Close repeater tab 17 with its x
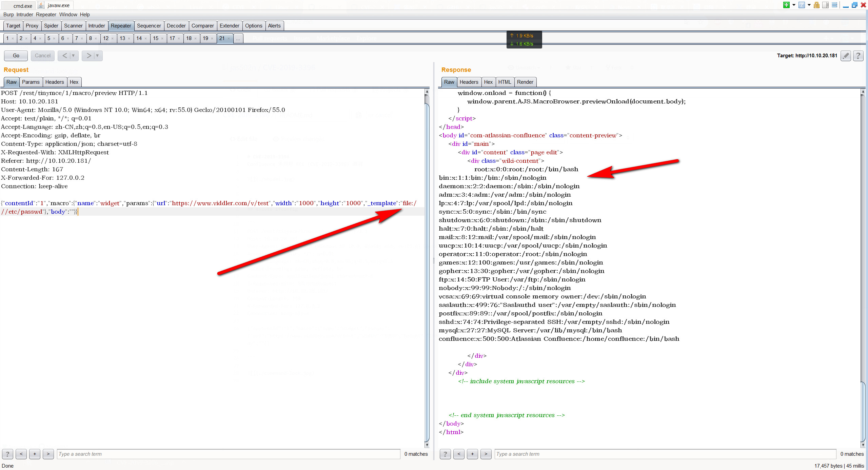This screenshot has height=470, width=868. (179, 39)
